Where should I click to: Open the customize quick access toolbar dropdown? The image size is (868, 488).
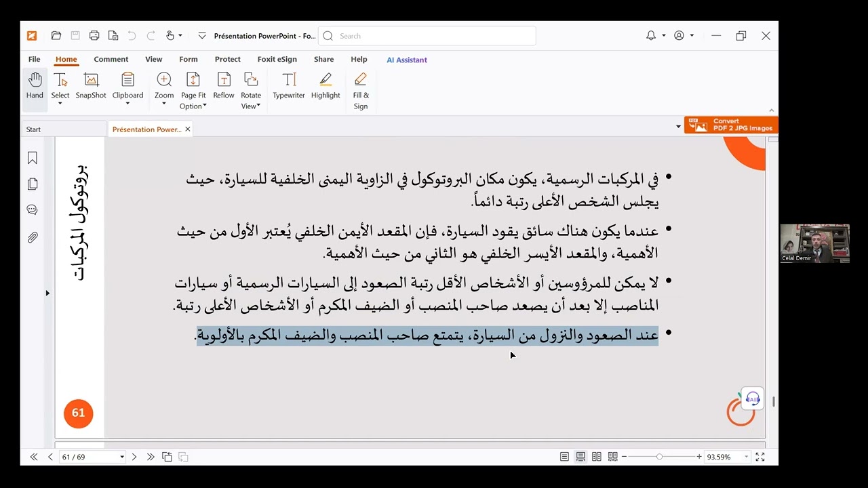(202, 36)
